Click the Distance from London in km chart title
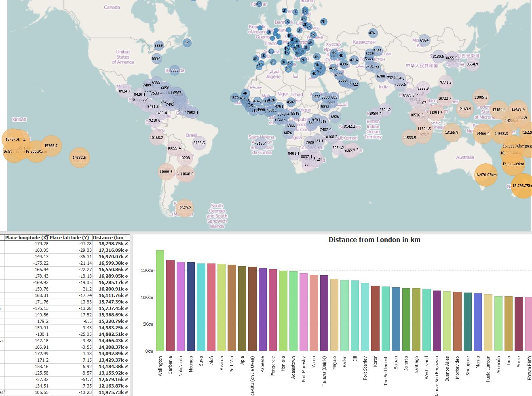This screenshot has height=396, width=532. pos(374,240)
